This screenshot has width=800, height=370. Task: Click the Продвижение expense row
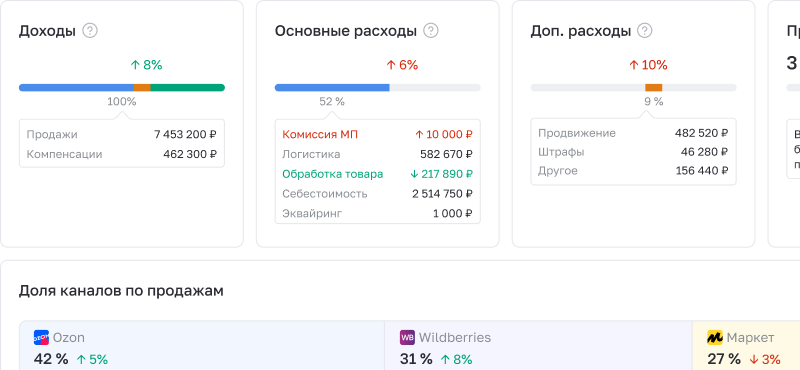633,133
